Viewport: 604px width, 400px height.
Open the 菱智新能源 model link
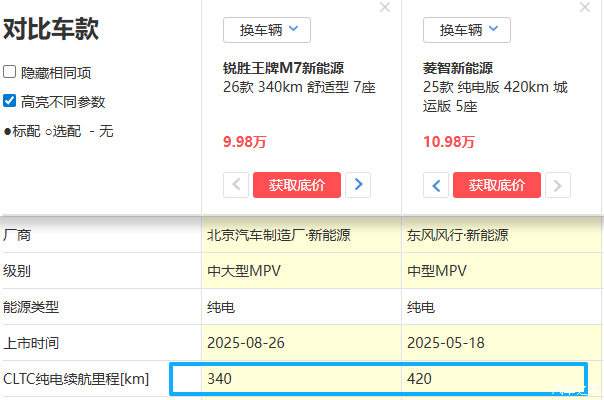coord(458,69)
